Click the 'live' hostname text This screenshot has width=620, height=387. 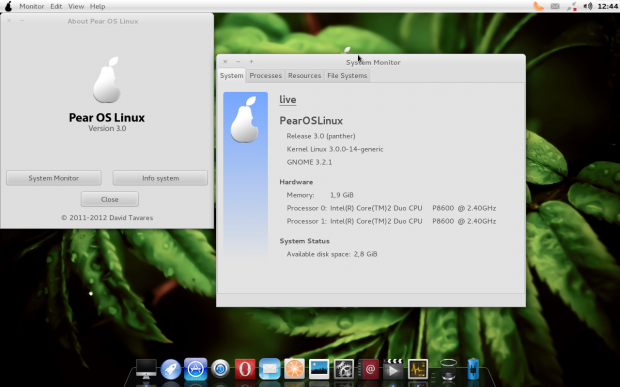pyautogui.click(x=287, y=99)
